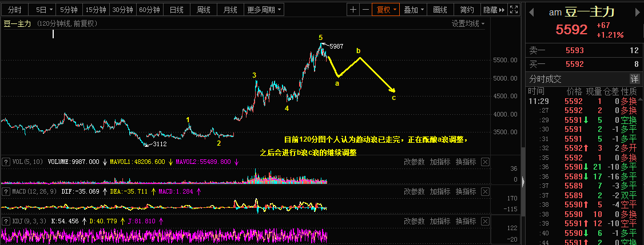Open 设置均线 moving average settings
The width and height of the screenshot is (644, 245).
(x=468, y=23)
